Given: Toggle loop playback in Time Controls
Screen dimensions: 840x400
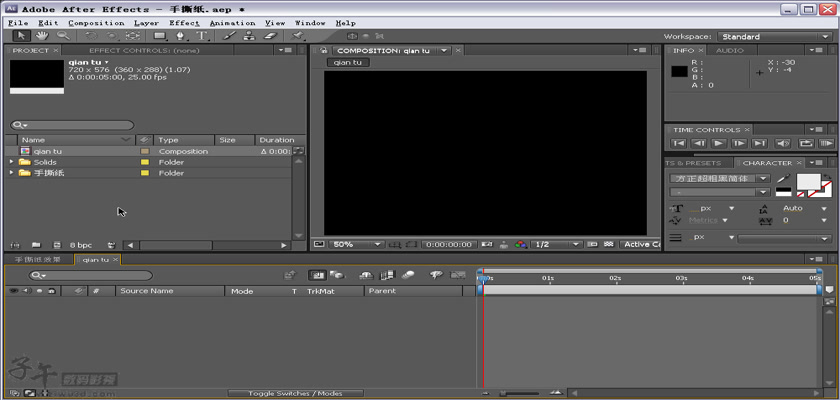Looking at the screenshot, I should pos(806,144).
